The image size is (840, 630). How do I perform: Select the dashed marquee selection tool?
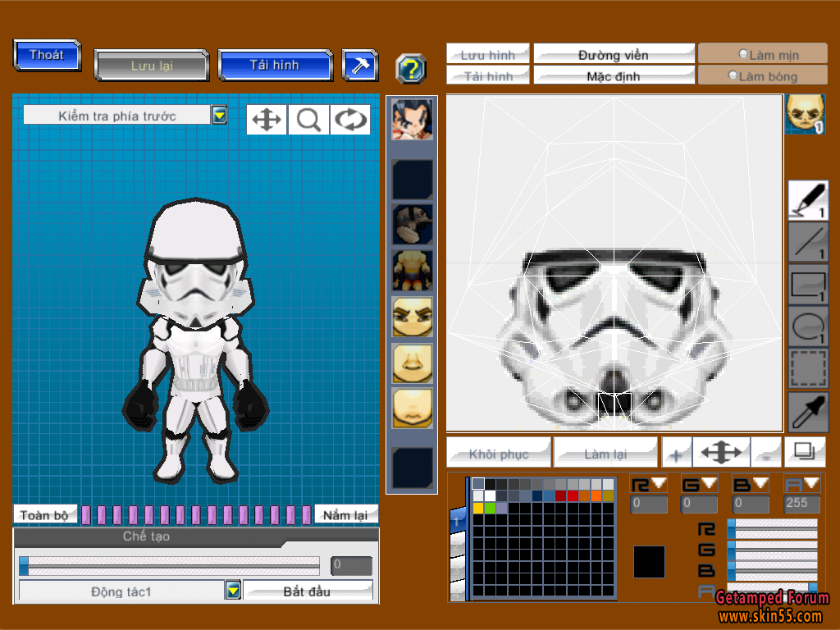click(x=808, y=368)
